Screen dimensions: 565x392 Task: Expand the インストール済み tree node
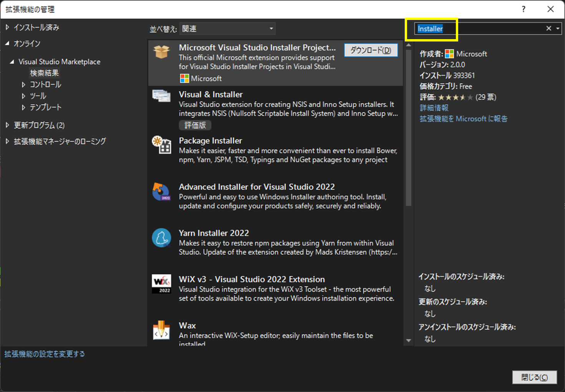7,27
